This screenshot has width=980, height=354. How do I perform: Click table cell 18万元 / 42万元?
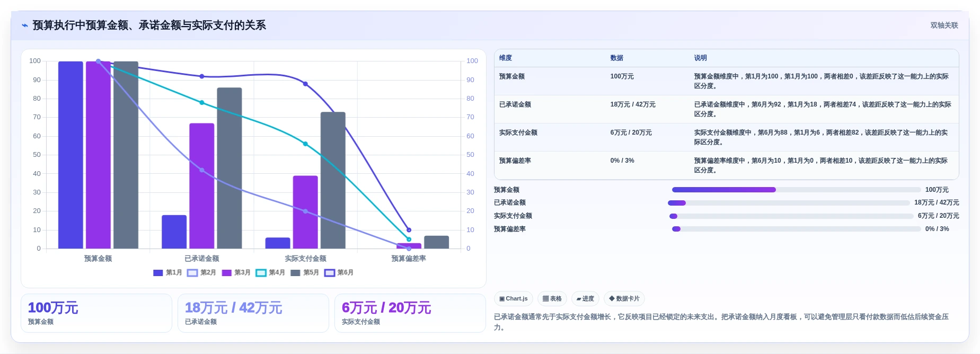tap(633, 104)
